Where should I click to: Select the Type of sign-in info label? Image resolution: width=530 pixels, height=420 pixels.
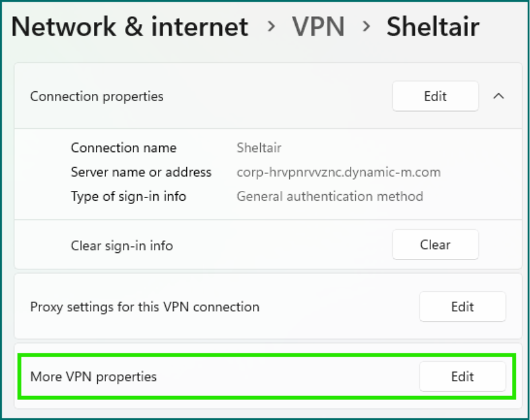[128, 196]
